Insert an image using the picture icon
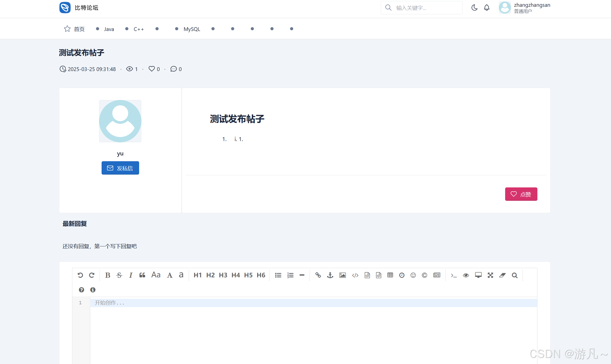Viewport: 611px width, 364px height. pos(342,275)
